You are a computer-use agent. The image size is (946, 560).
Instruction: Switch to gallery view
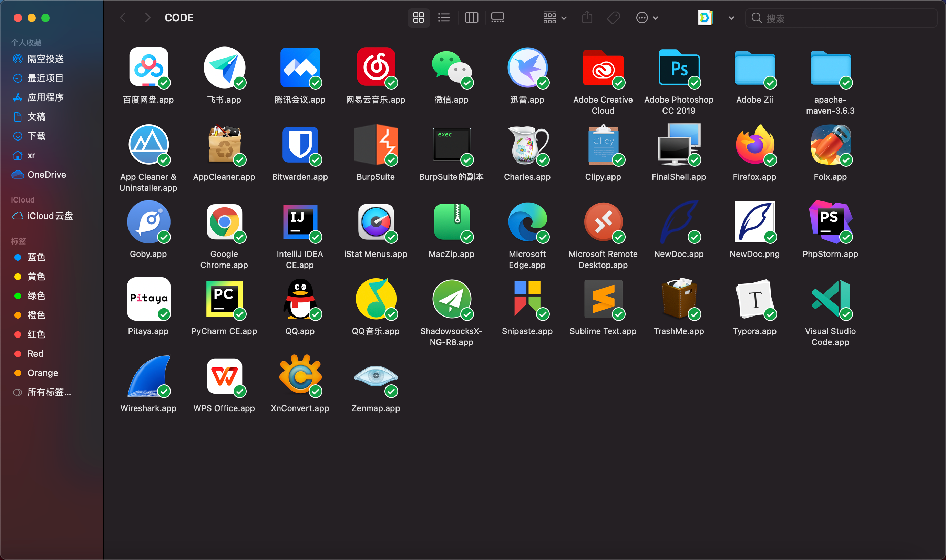tap(497, 18)
